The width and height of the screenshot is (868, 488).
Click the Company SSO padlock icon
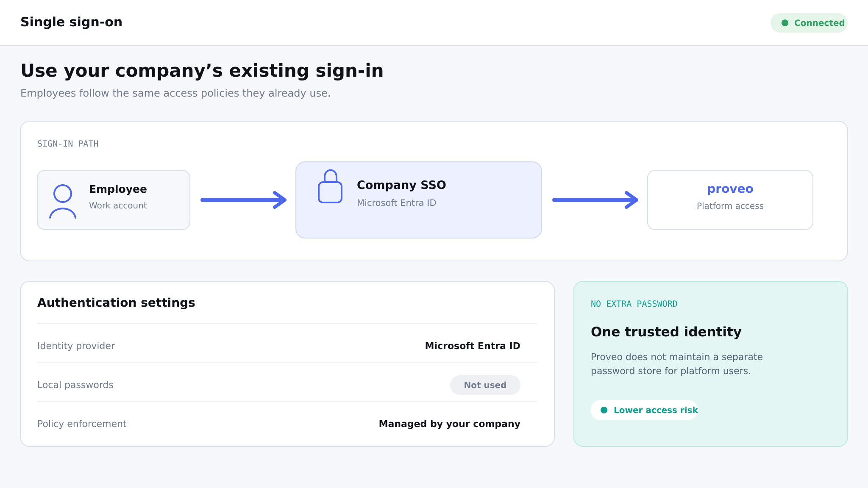(x=330, y=186)
